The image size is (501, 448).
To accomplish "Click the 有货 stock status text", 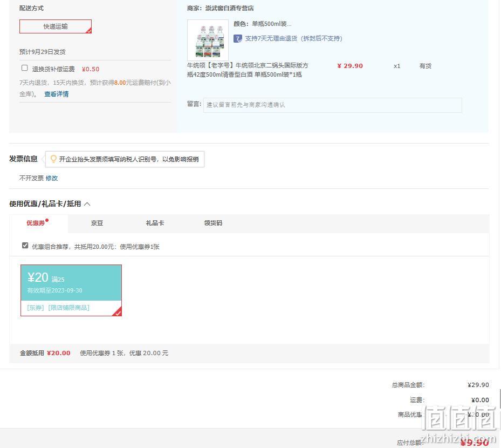I will pyautogui.click(x=425, y=66).
